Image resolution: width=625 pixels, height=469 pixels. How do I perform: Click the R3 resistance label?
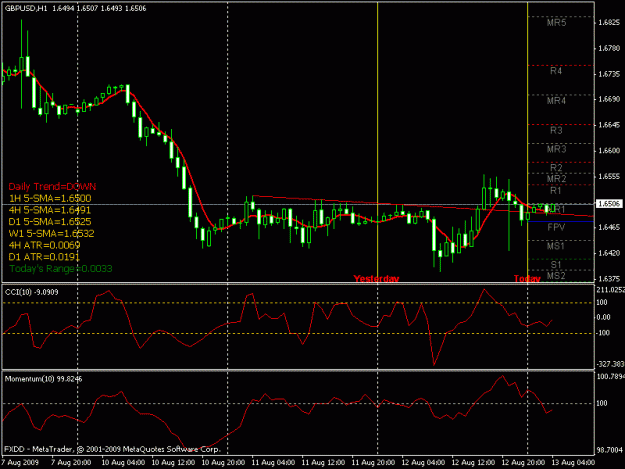(x=556, y=130)
